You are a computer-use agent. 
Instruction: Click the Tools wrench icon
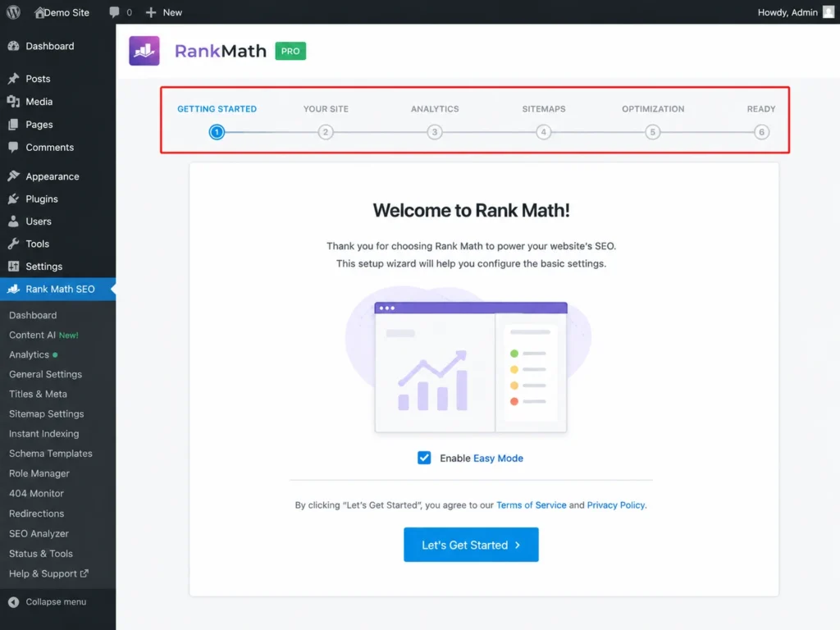[x=14, y=244]
